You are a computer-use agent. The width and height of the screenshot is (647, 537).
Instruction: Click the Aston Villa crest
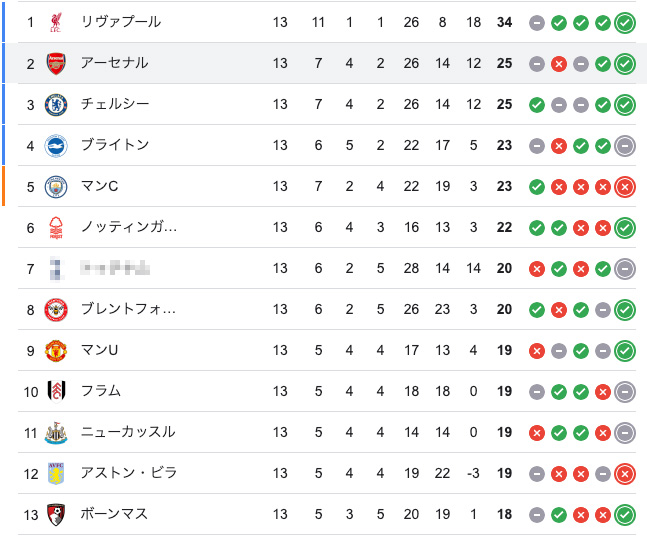(56, 473)
